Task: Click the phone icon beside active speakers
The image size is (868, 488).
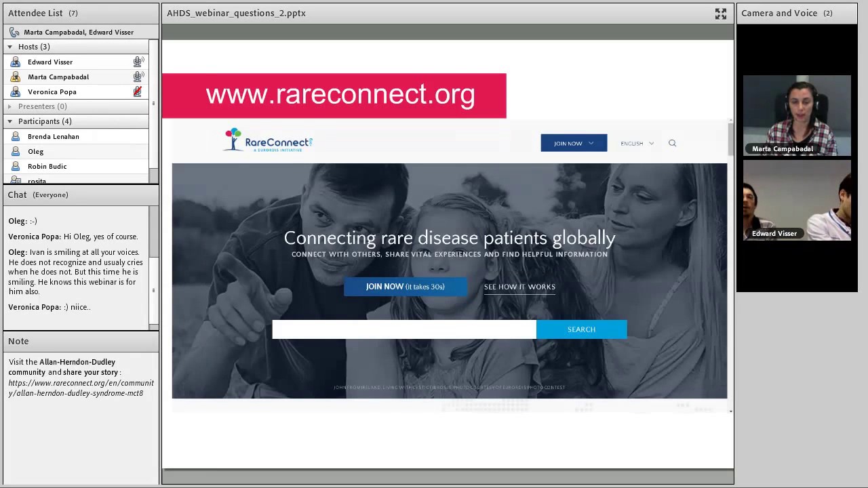Action: pyautogui.click(x=14, y=32)
